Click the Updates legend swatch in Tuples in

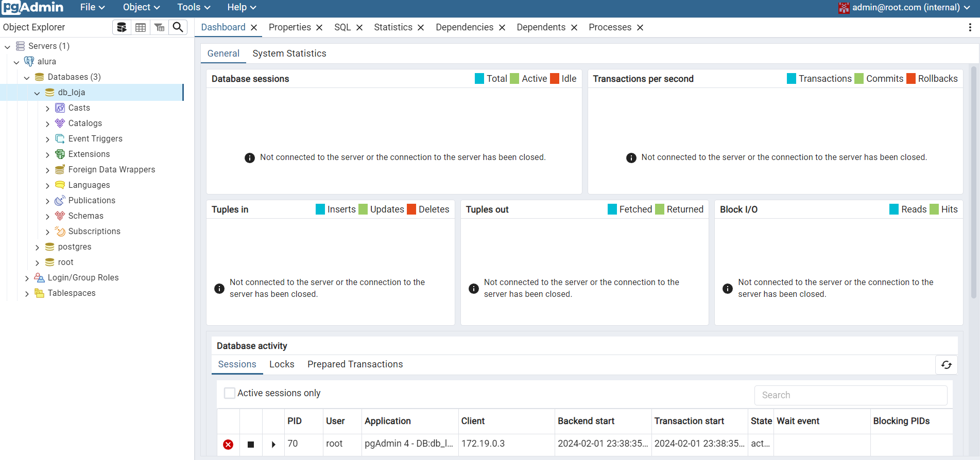coord(363,209)
